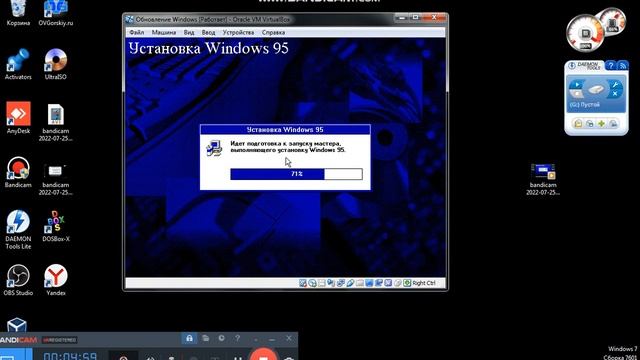Select the bandicam file beside the Bandicam shortcut
The width and height of the screenshot is (640, 360).
[x=56, y=179]
